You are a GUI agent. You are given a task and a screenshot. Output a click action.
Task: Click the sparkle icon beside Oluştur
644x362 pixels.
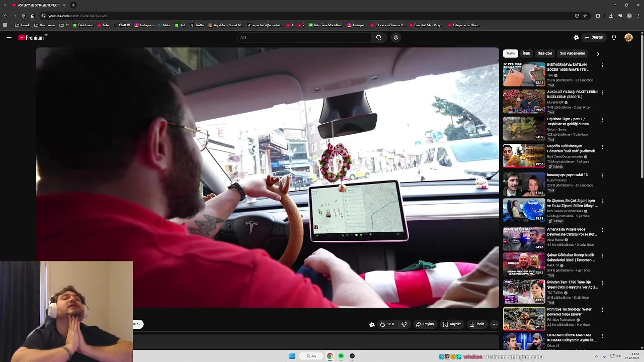click(x=576, y=37)
